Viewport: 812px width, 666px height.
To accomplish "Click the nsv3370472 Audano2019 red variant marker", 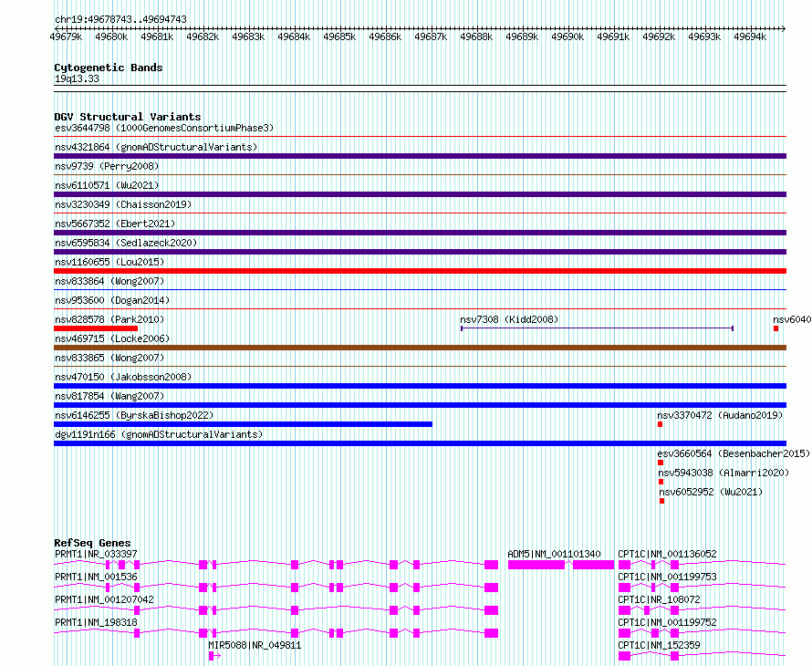I will 660,424.
